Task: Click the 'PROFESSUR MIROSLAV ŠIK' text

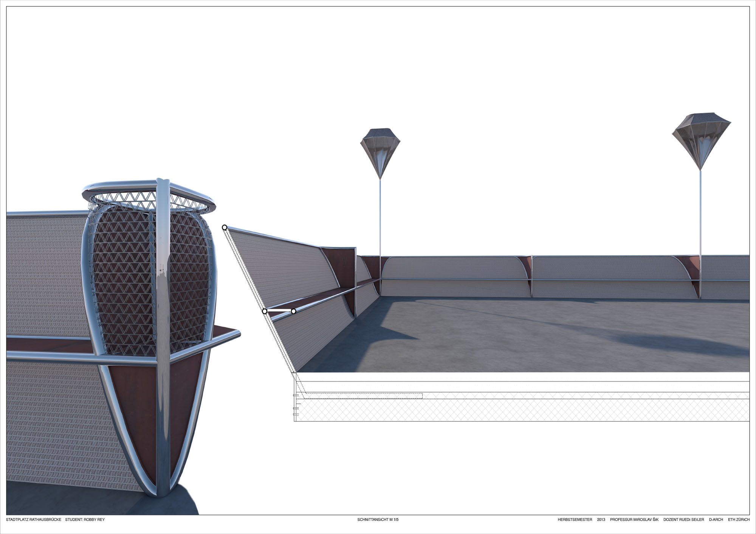Action: pos(634,520)
